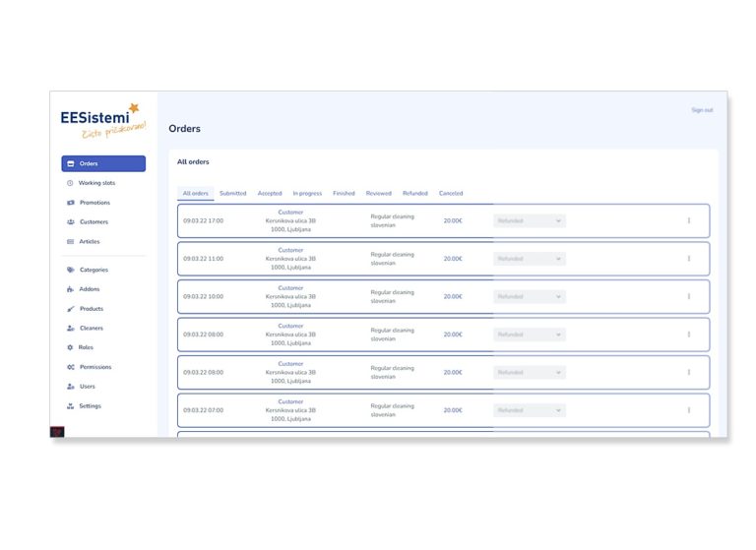Screen dimensions: 756x550
Task: Click the Products brush icon
Action: click(x=71, y=309)
